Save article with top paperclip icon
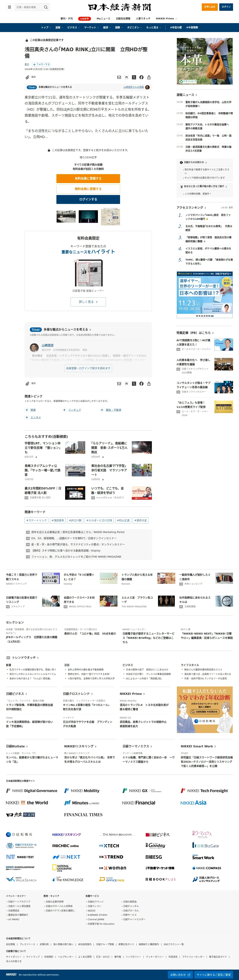 point(27,77)
